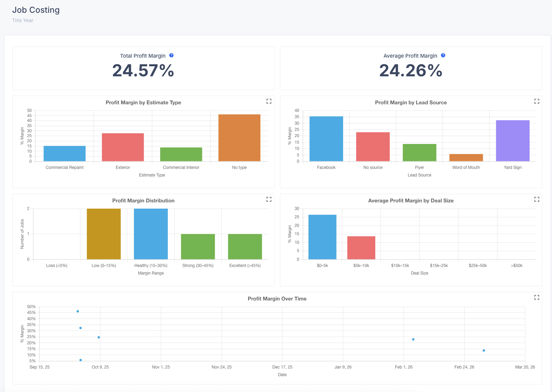This screenshot has height=392, width=552.
Task: Click the Sep 15, 25 date label
Action: pyautogui.click(x=39, y=367)
